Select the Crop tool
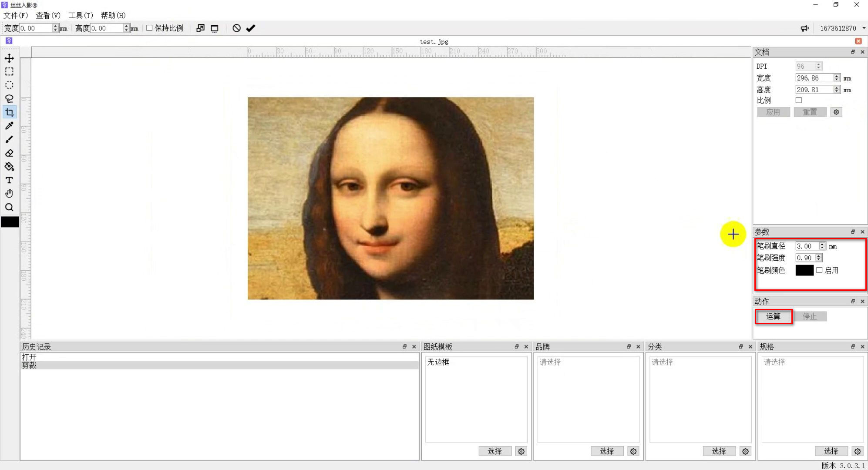Viewport: 868px width, 470px height. [x=9, y=112]
